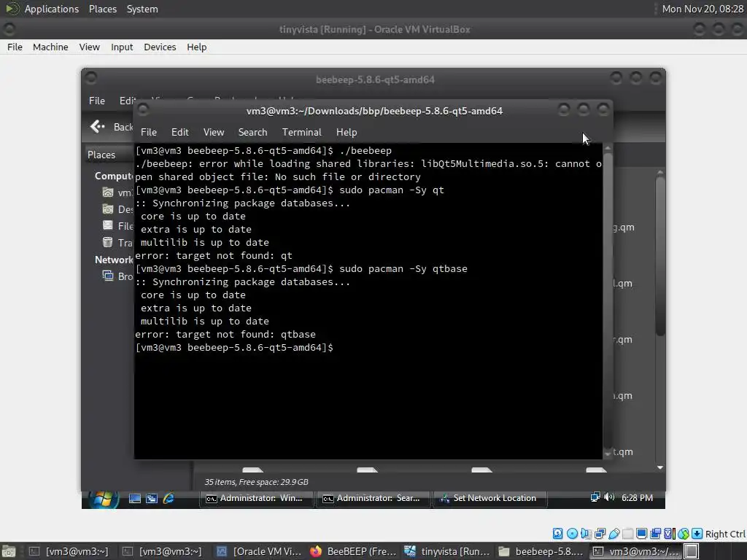Viewport: 747px width, 560px height.
Task: Click the File System icon in Places sidebar
Action: pos(108,226)
